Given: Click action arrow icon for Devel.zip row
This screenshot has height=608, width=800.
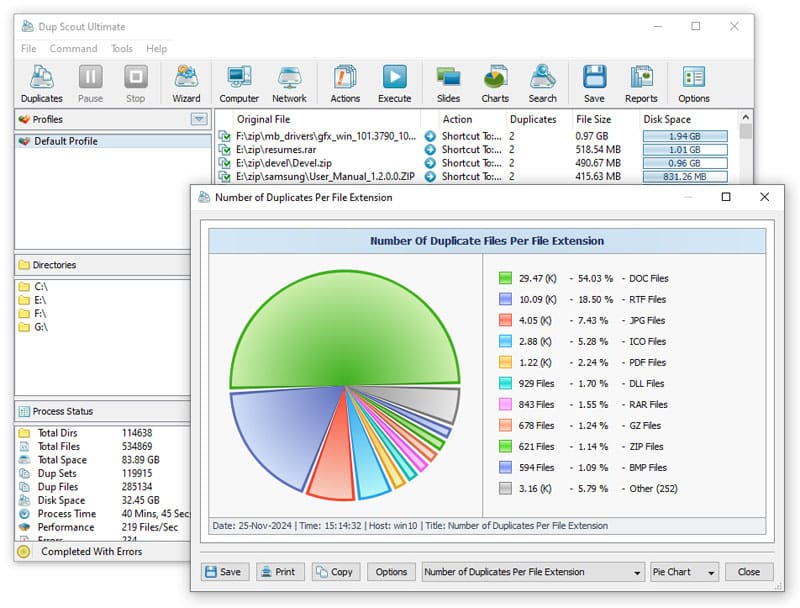Looking at the screenshot, I should pyautogui.click(x=430, y=163).
